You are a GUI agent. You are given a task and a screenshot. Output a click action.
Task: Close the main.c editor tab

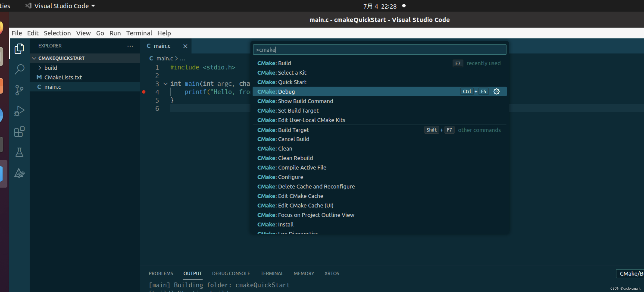(185, 46)
